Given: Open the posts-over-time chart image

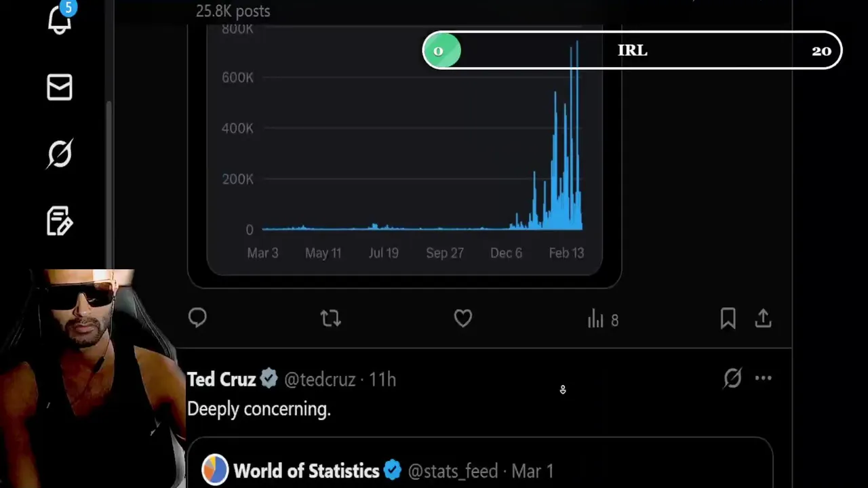Looking at the screenshot, I should [x=404, y=149].
